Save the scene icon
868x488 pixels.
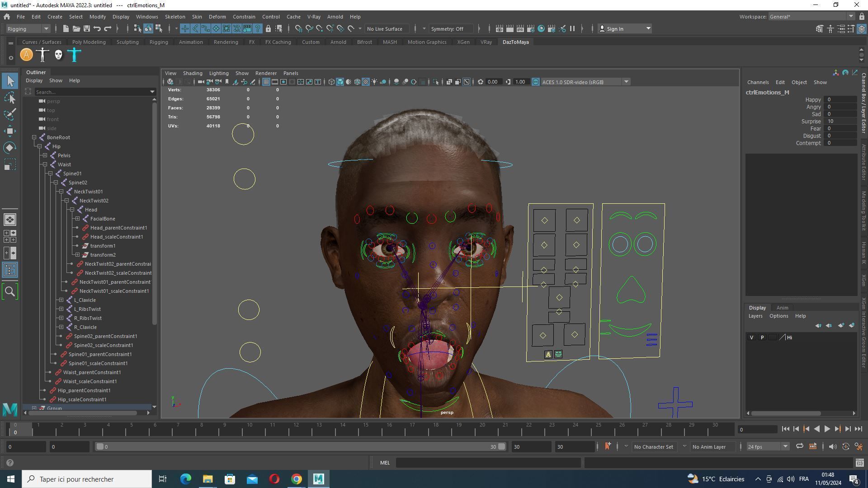coord(86,29)
